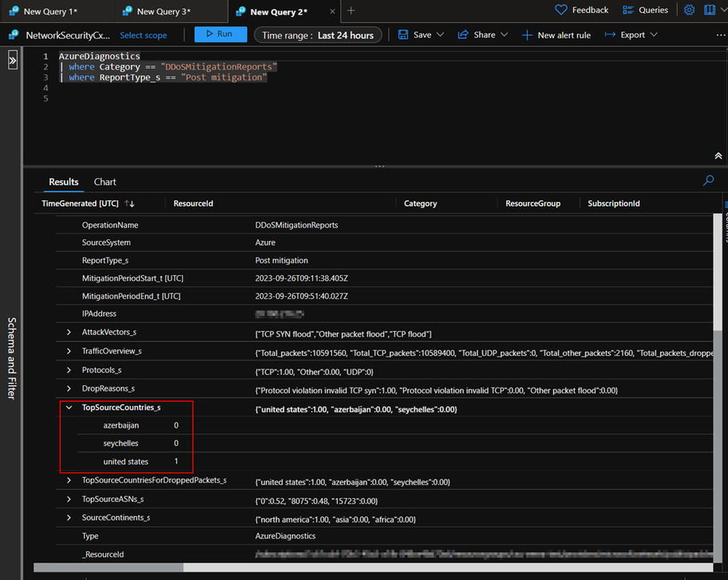Click the SourceSystem Azure value

coord(265,243)
